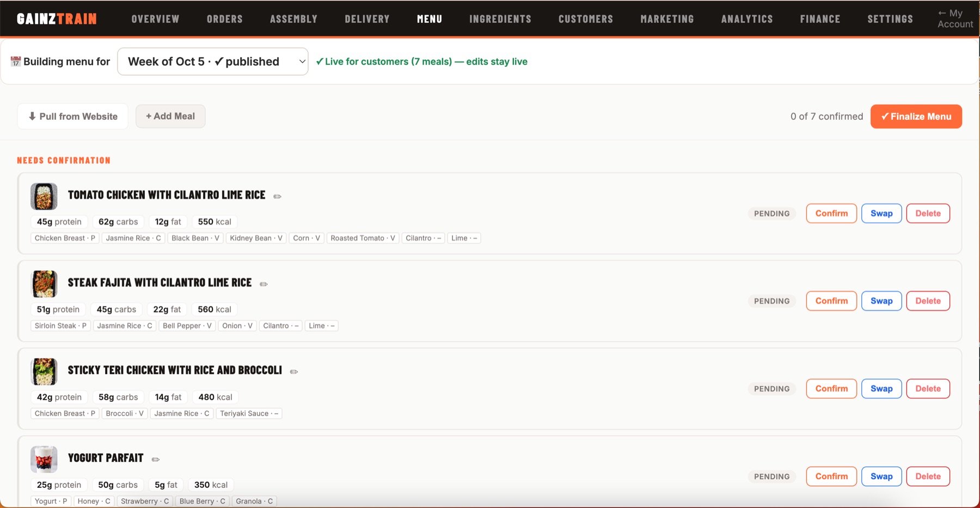
Task: Click 'Sirloin Steak · P' ingredient tag
Action: click(60, 326)
